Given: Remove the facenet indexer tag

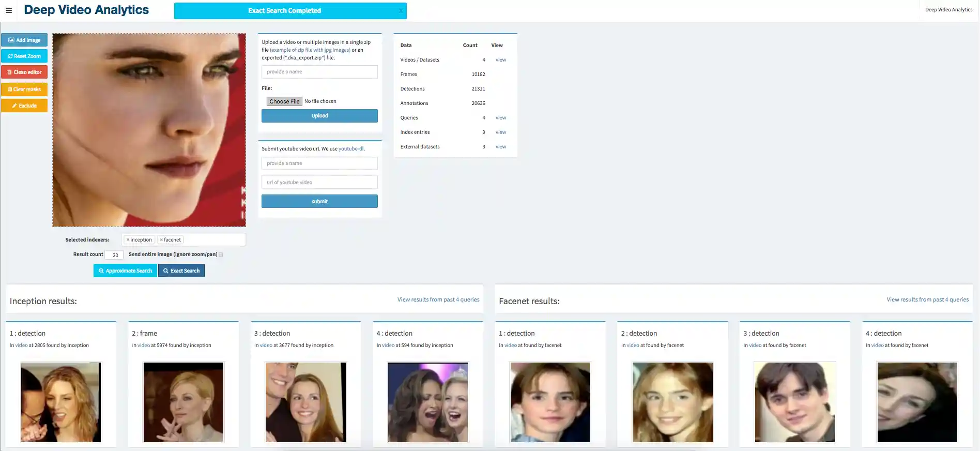Looking at the screenshot, I should click(x=161, y=240).
